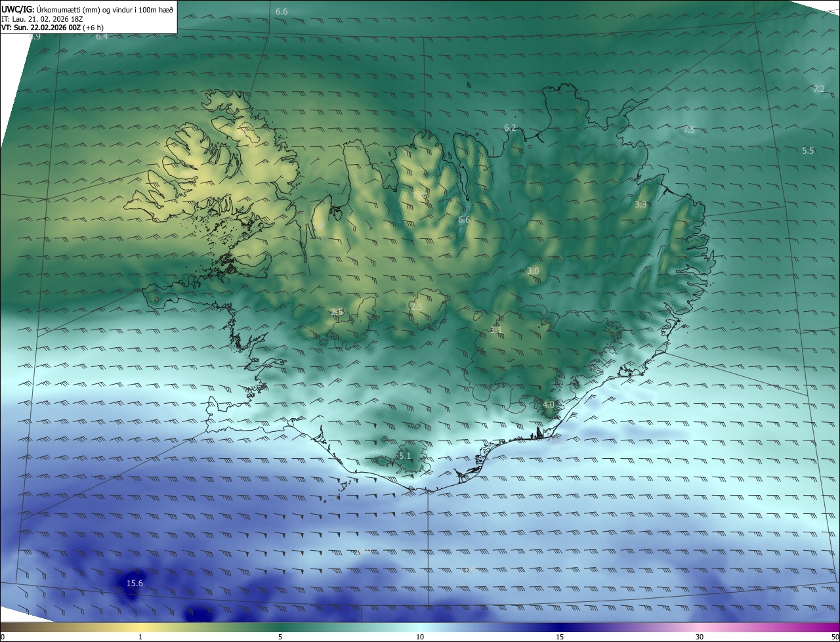This screenshot has height=642, width=840.
Task: Click the 5.1 value label on the map
Action: tap(405, 456)
